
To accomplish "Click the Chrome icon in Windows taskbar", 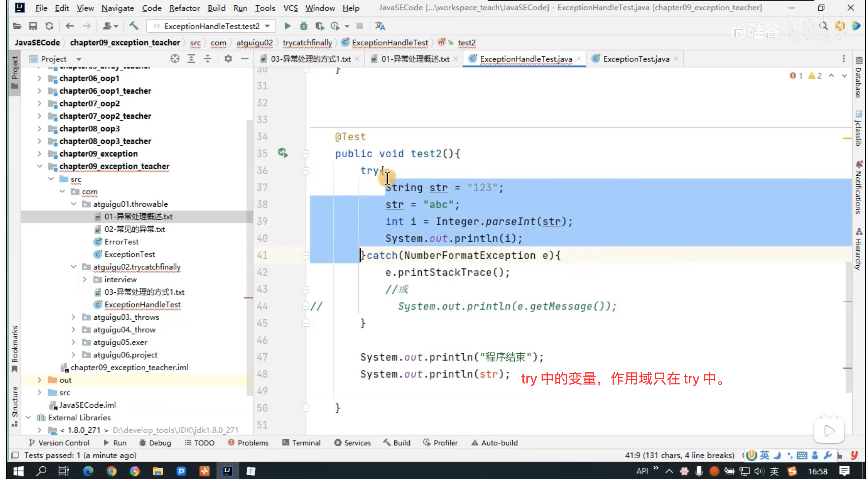I will tap(111, 471).
